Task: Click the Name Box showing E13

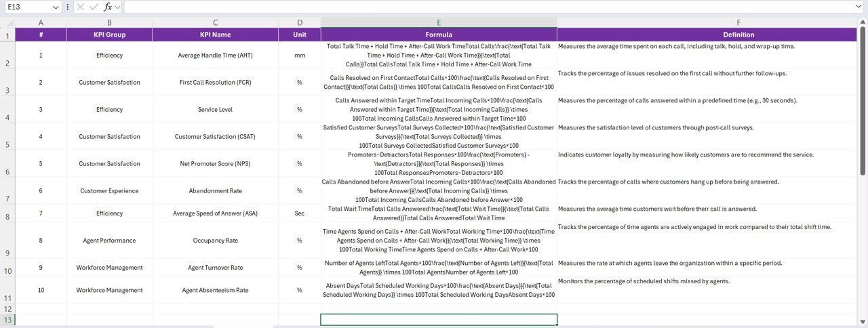Action: (x=27, y=7)
